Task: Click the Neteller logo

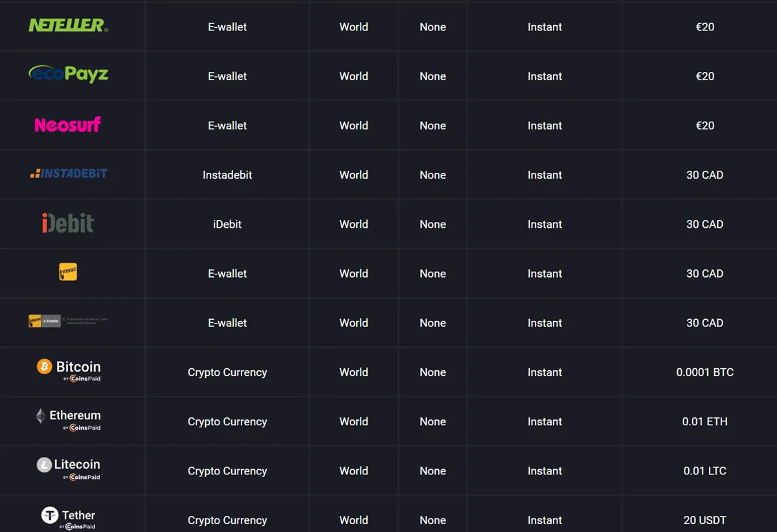Action: click(x=68, y=25)
